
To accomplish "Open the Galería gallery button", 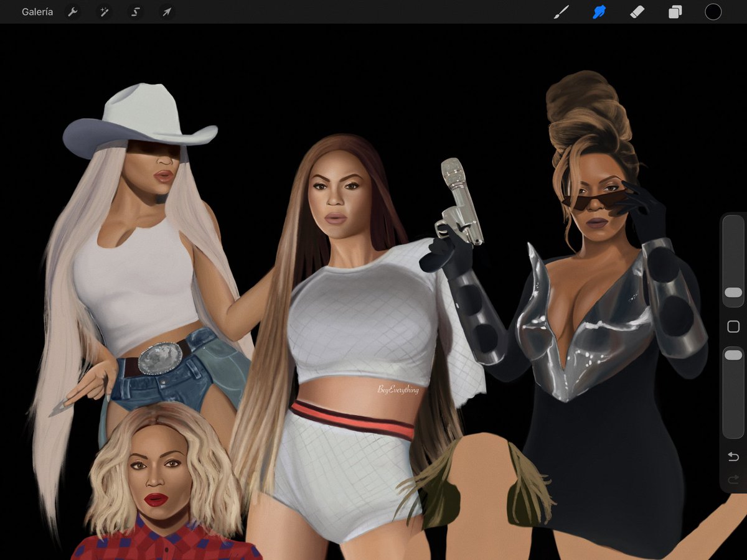I will 37,12.
